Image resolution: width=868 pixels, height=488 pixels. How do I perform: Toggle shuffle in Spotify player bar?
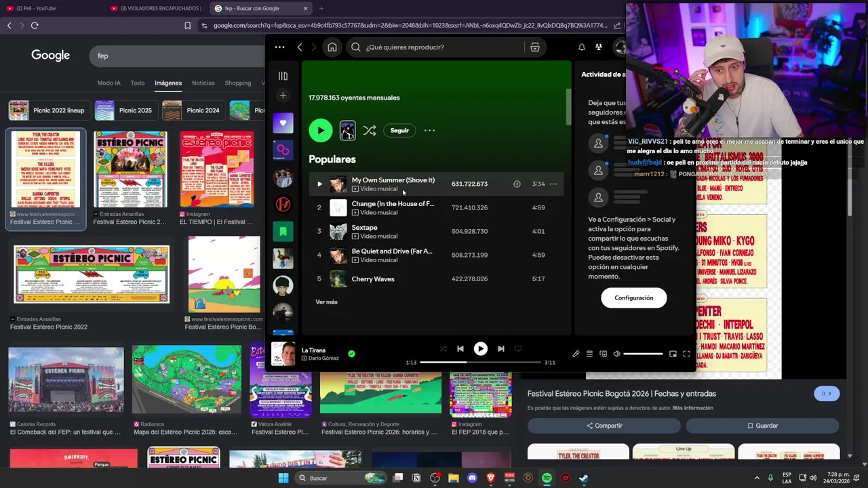tap(443, 348)
